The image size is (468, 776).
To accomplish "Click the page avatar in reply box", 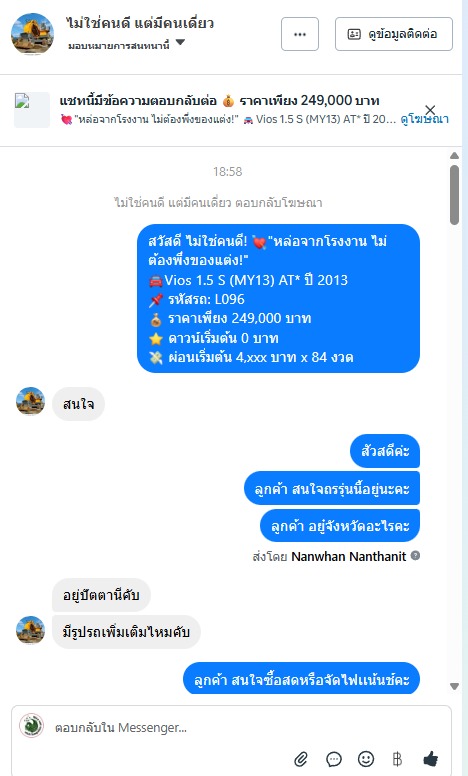I will tap(31, 726).
